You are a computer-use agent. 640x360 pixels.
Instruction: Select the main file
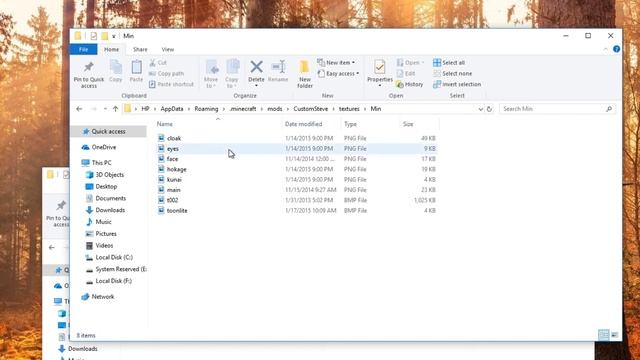(x=173, y=190)
